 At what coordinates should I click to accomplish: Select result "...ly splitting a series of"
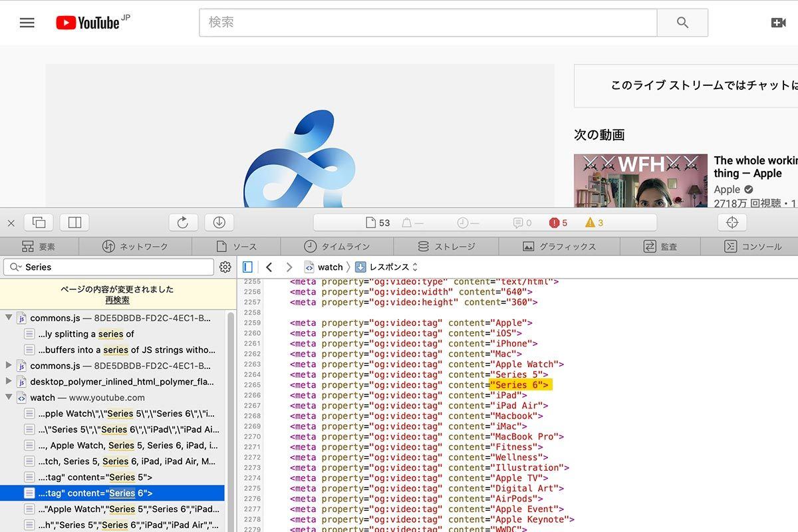tap(112, 334)
